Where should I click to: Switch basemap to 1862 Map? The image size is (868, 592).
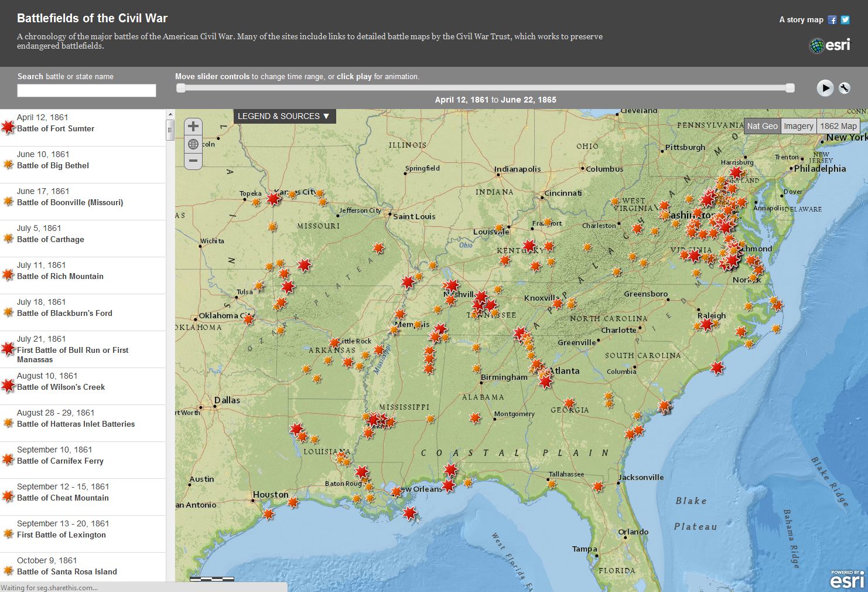[x=838, y=126]
